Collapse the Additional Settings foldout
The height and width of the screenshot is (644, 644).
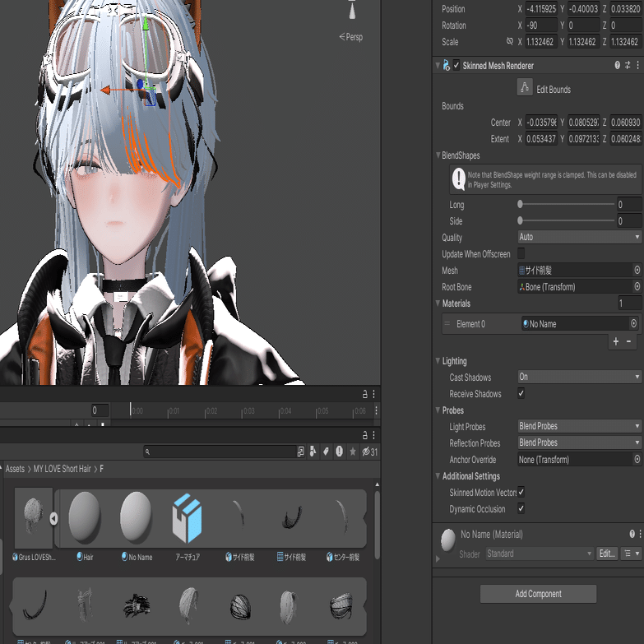[438, 475]
